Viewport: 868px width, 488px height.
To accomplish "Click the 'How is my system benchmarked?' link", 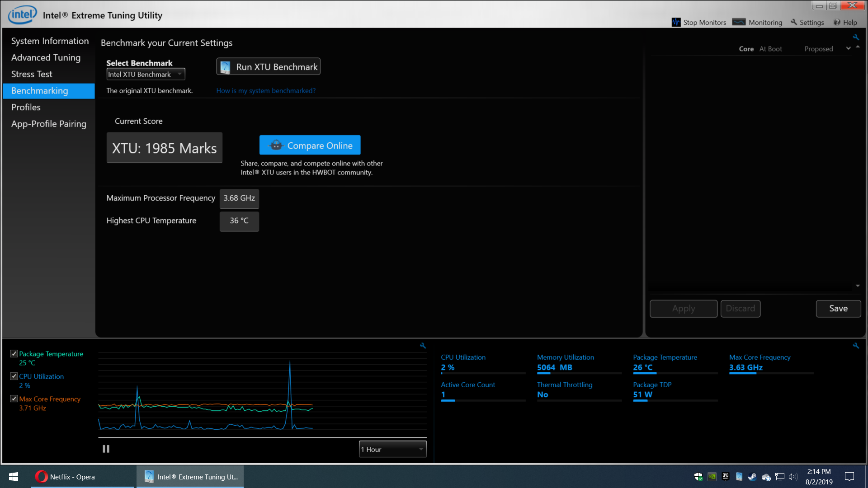I will [x=266, y=91].
